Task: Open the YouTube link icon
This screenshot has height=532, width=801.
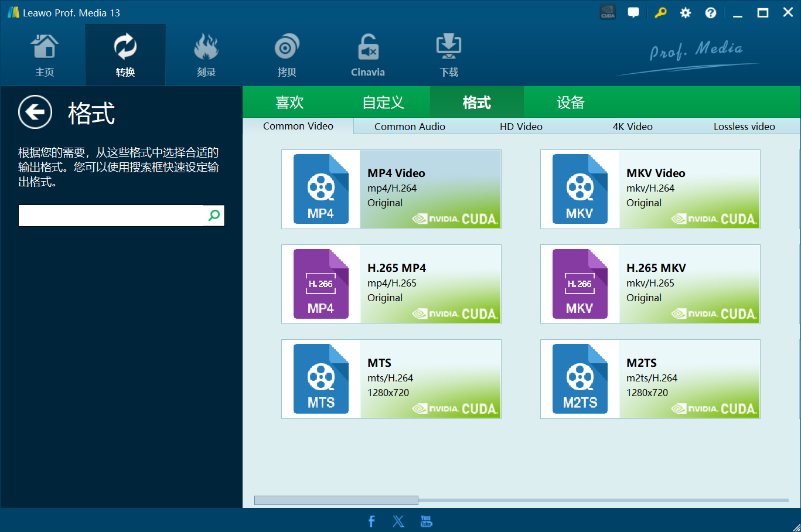Action: click(426, 521)
